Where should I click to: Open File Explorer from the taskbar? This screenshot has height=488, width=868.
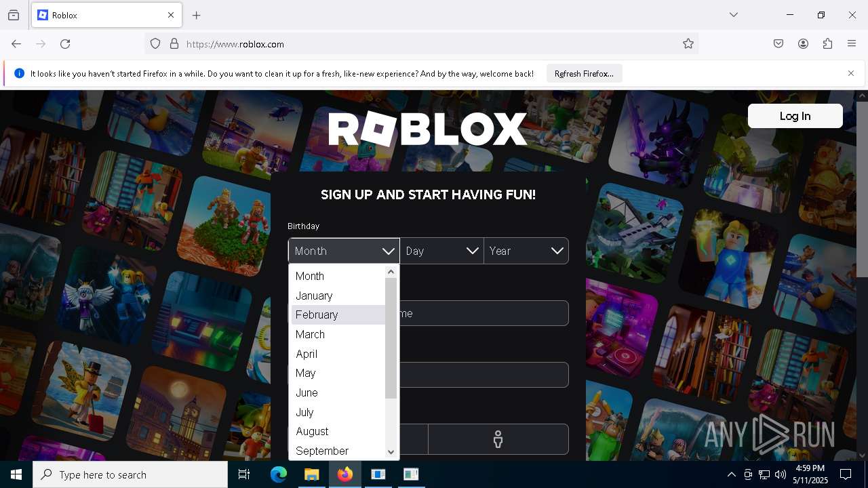coord(312,474)
